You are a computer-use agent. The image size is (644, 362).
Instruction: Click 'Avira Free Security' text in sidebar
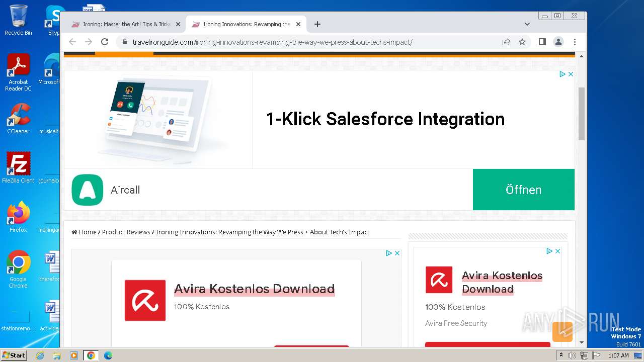pos(456,323)
